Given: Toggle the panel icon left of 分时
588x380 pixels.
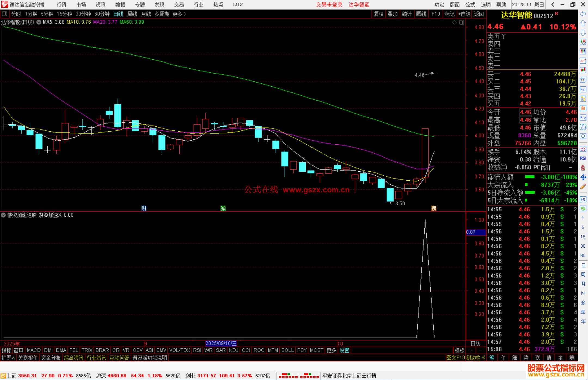Looking at the screenshot, I should tap(5, 14).
